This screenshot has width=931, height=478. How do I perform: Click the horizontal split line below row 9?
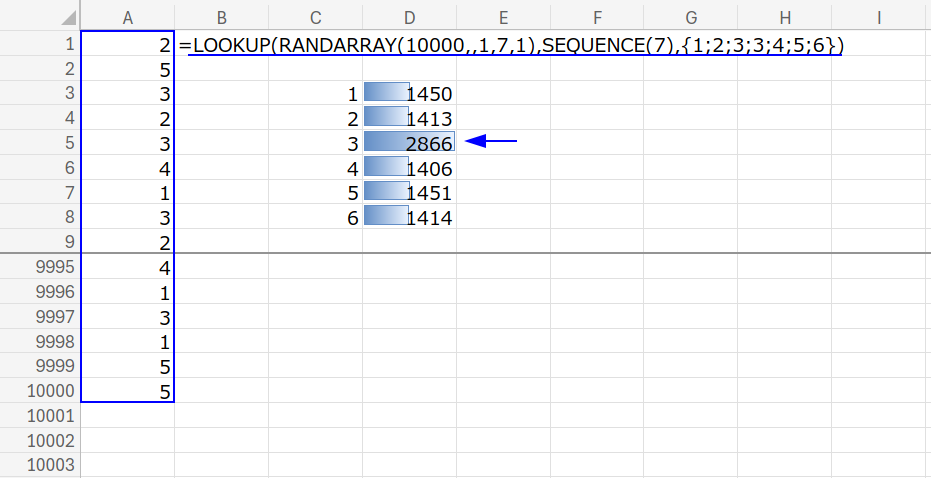point(500,254)
